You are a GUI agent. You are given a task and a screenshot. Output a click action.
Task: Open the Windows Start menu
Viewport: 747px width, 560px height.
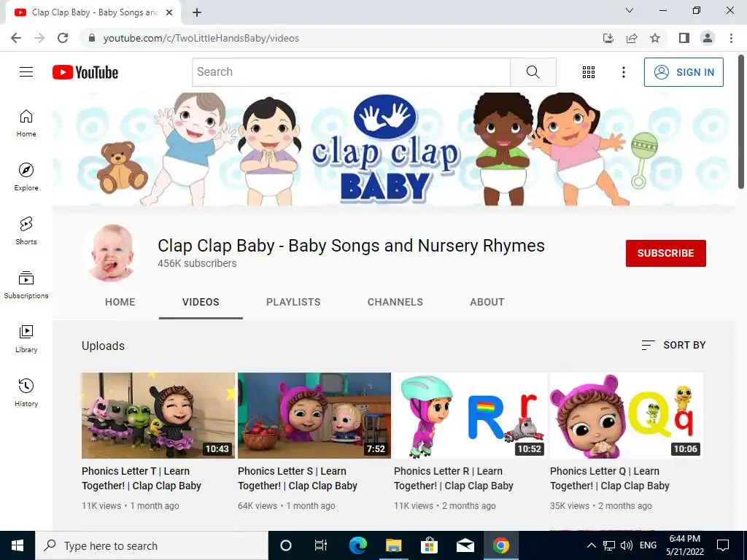18,545
